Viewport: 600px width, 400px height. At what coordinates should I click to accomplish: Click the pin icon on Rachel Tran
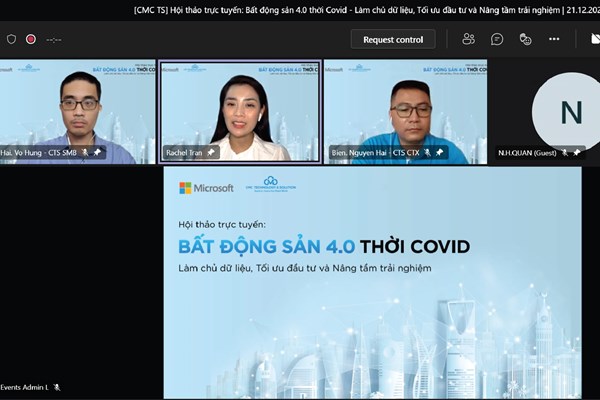click(210, 152)
